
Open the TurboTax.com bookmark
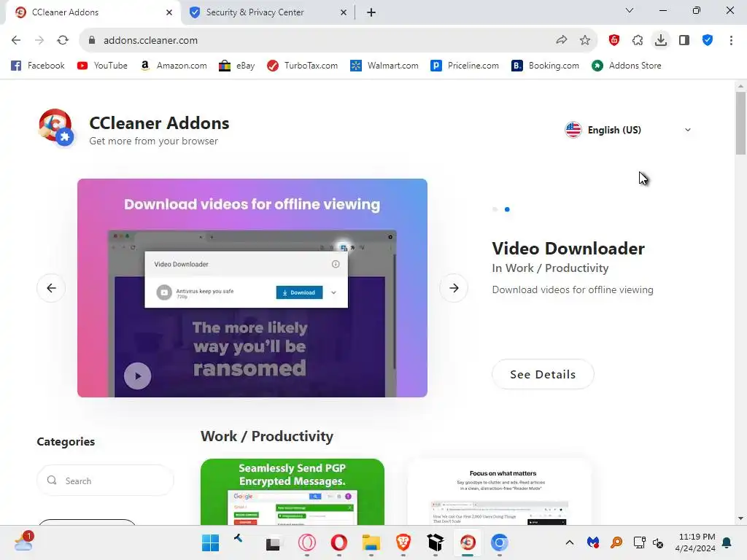tap(303, 66)
